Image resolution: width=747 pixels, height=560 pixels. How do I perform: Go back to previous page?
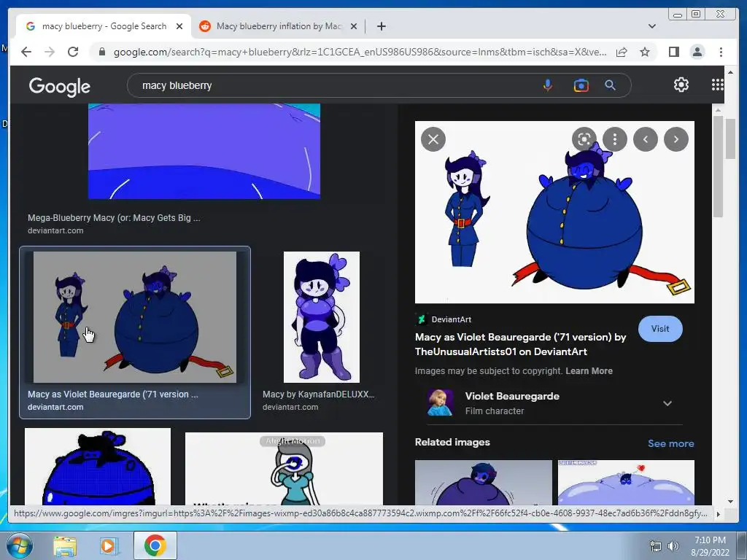(x=26, y=52)
